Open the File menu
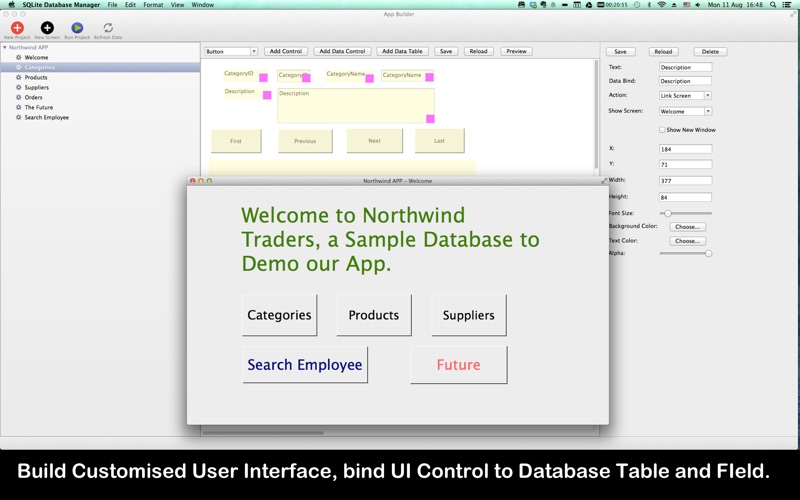800x500 pixels. tap(112, 5)
